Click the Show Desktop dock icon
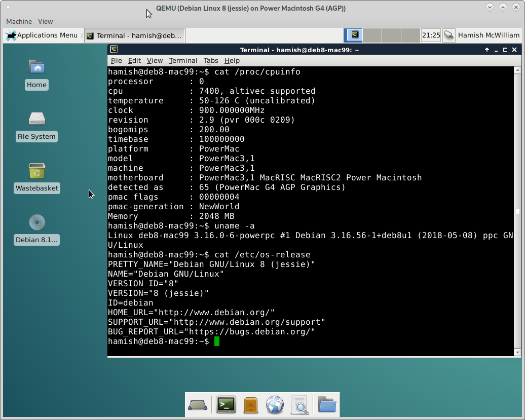Viewport: 525px width, 420px height. tap(198, 405)
